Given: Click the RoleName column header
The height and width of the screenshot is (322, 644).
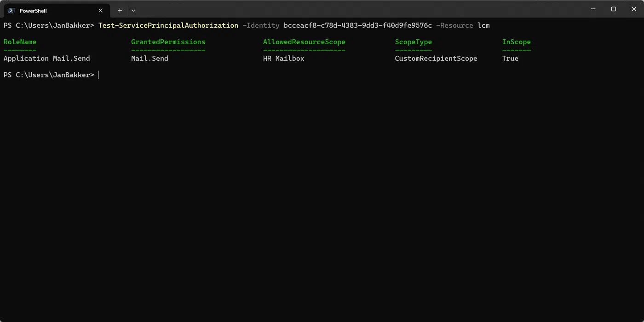Looking at the screenshot, I should tap(20, 42).
